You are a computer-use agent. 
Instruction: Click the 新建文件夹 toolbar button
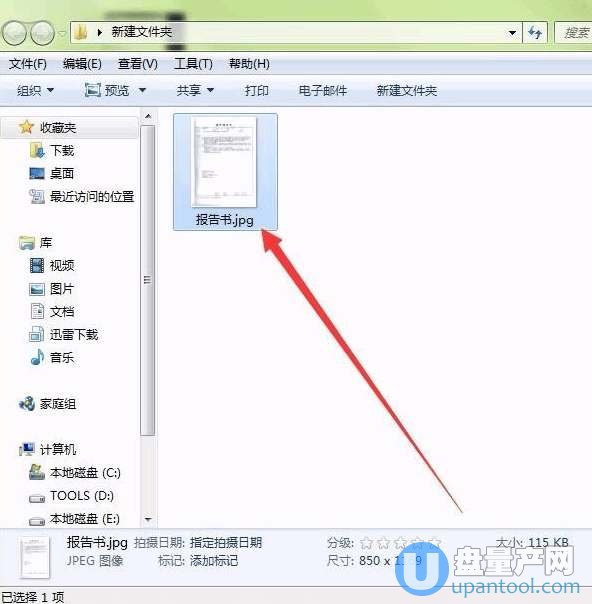coord(406,91)
